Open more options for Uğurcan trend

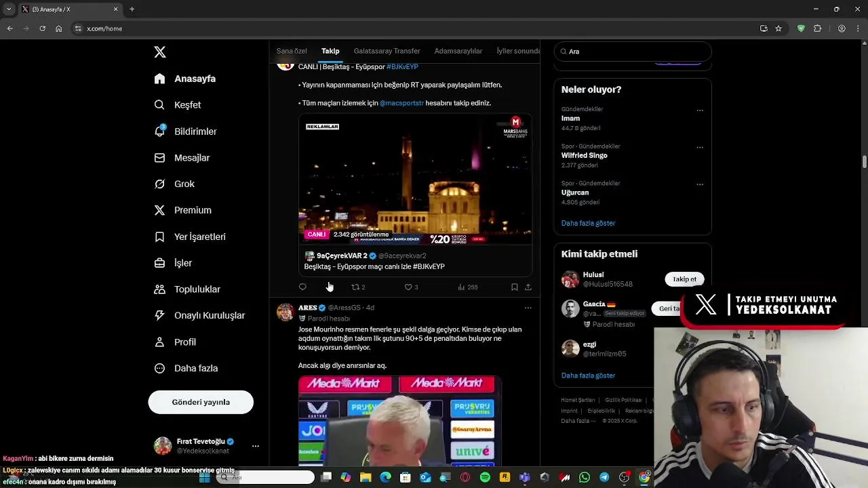coord(700,184)
